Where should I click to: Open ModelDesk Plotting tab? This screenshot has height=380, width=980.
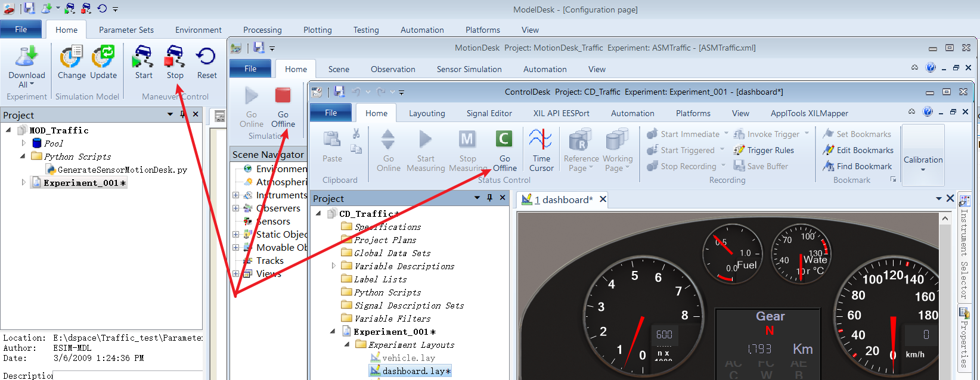pos(318,30)
